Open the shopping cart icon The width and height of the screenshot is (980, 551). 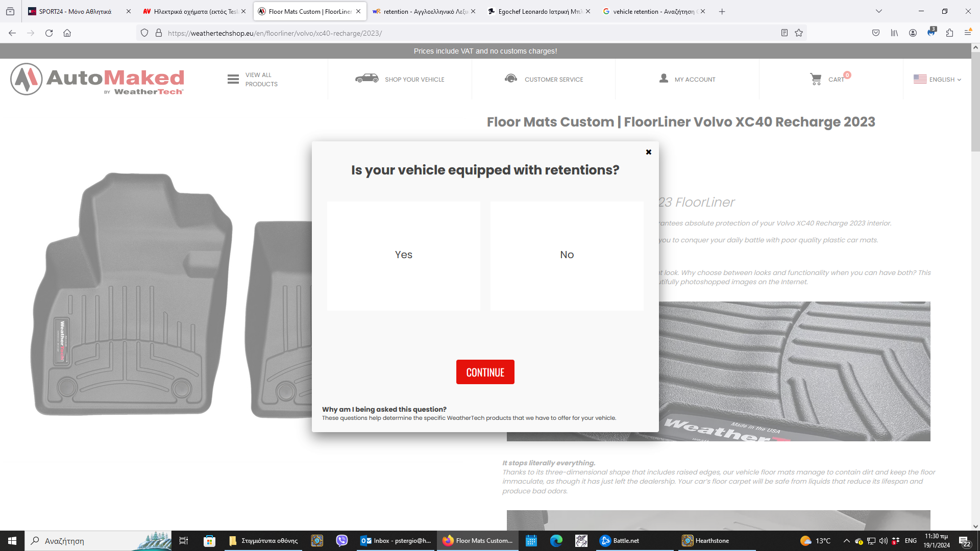(816, 79)
